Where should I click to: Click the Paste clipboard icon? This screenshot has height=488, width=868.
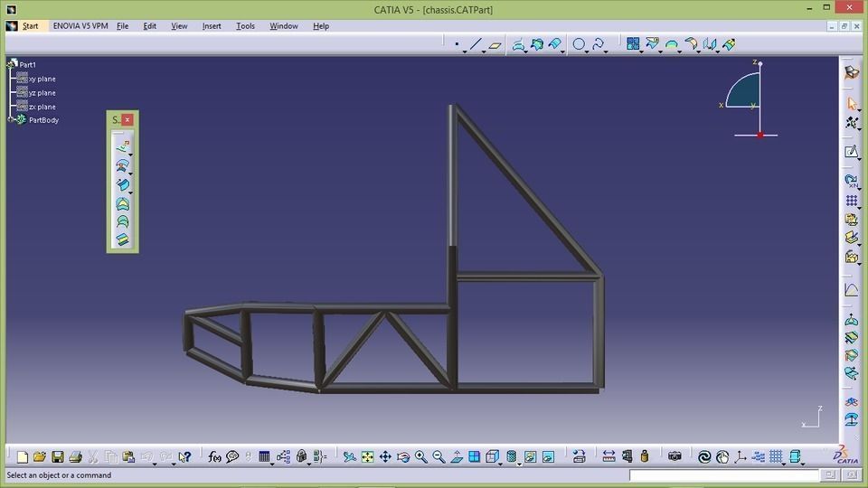pyautogui.click(x=128, y=456)
